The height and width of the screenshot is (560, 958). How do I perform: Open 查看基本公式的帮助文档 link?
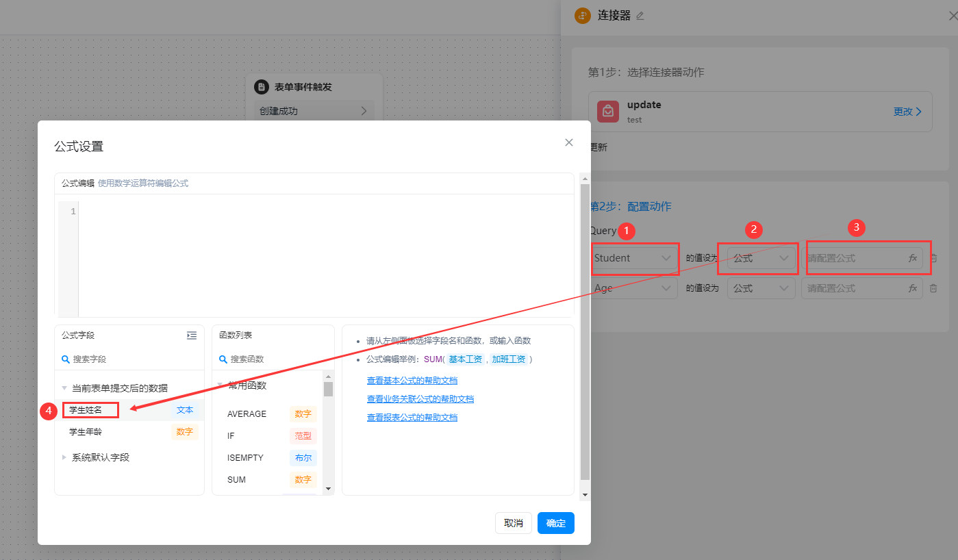pyautogui.click(x=412, y=381)
